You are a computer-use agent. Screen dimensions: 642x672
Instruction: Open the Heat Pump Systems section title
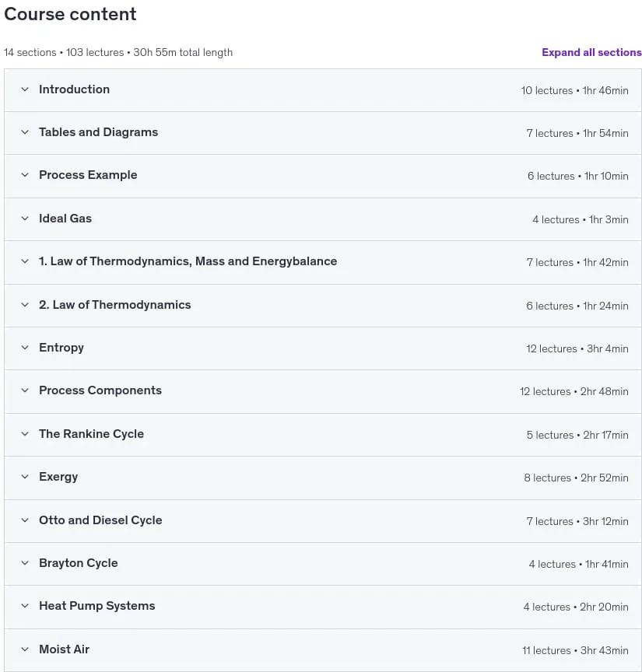point(97,606)
